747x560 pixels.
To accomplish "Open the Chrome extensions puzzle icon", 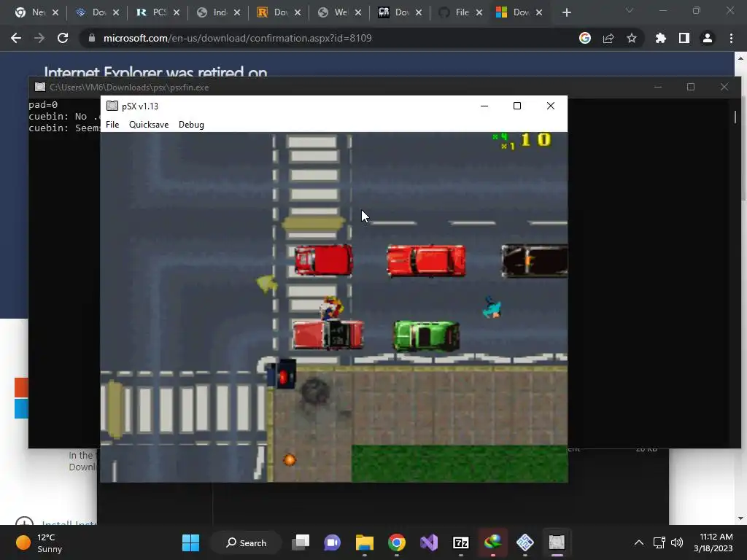I will (661, 38).
